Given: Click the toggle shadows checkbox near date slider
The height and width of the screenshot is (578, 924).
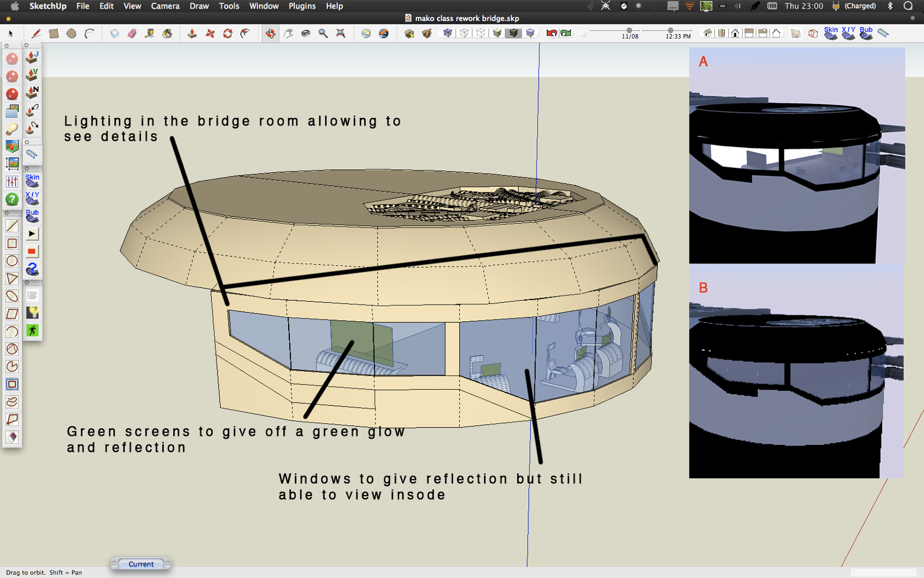Looking at the screenshot, I should click(583, 34).
